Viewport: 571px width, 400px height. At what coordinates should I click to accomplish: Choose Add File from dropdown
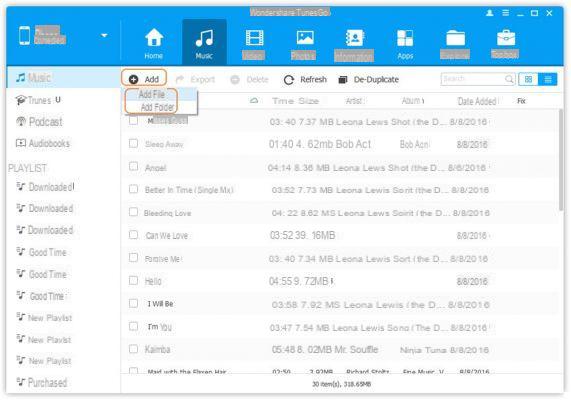point(151,94)
